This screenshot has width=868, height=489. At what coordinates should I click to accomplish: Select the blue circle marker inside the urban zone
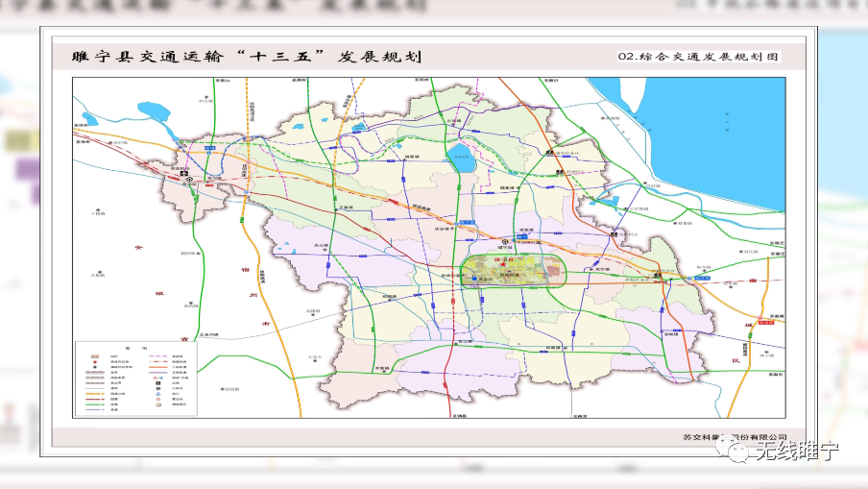coord(474,280)
